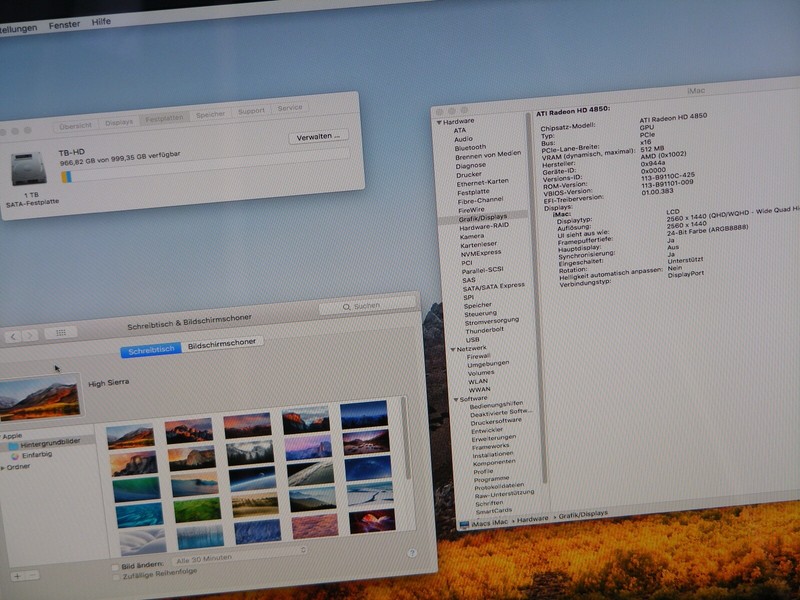Select Installationen under Software
Viewport: 800px width, 600px height.
click(x=493, y=455)
